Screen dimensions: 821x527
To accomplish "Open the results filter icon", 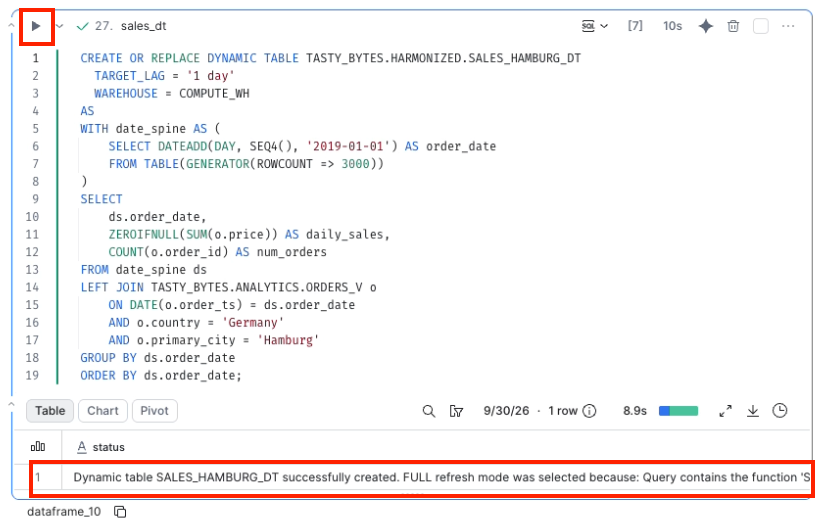I will 457,411.
